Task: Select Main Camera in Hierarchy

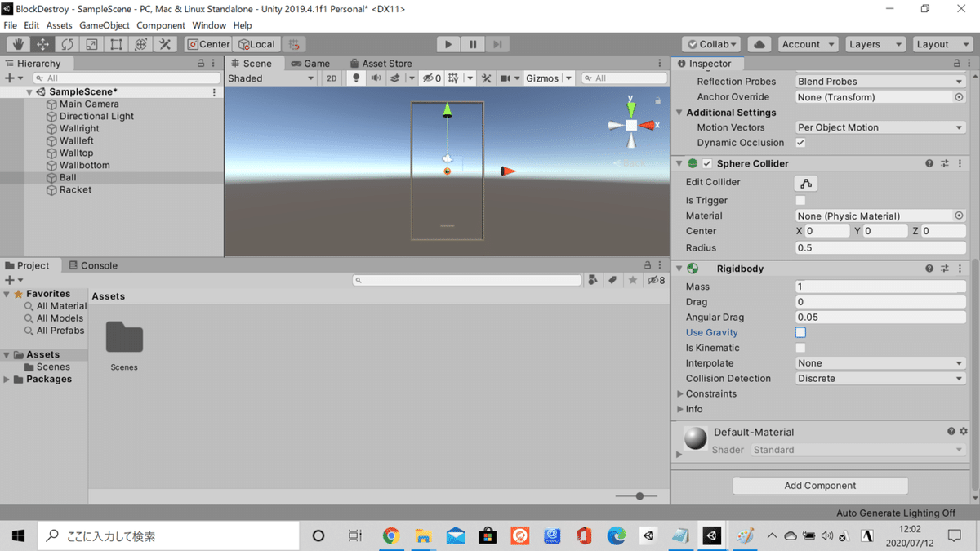Action: [x=89, y=104]
